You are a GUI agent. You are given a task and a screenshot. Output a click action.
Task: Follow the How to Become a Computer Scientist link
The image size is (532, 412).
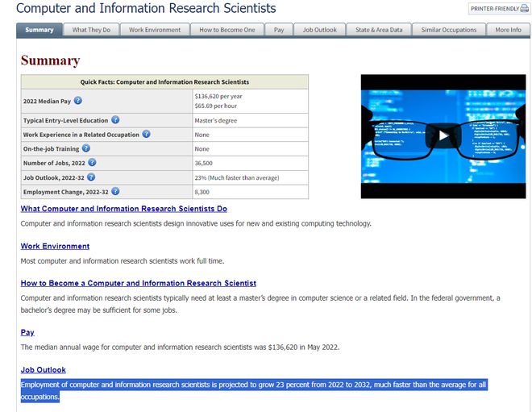point(139,283)
